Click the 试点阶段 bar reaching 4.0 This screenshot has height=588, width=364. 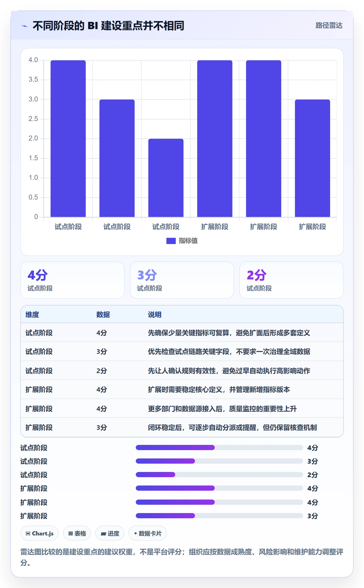pyautogui.click(x=68, y=139)
